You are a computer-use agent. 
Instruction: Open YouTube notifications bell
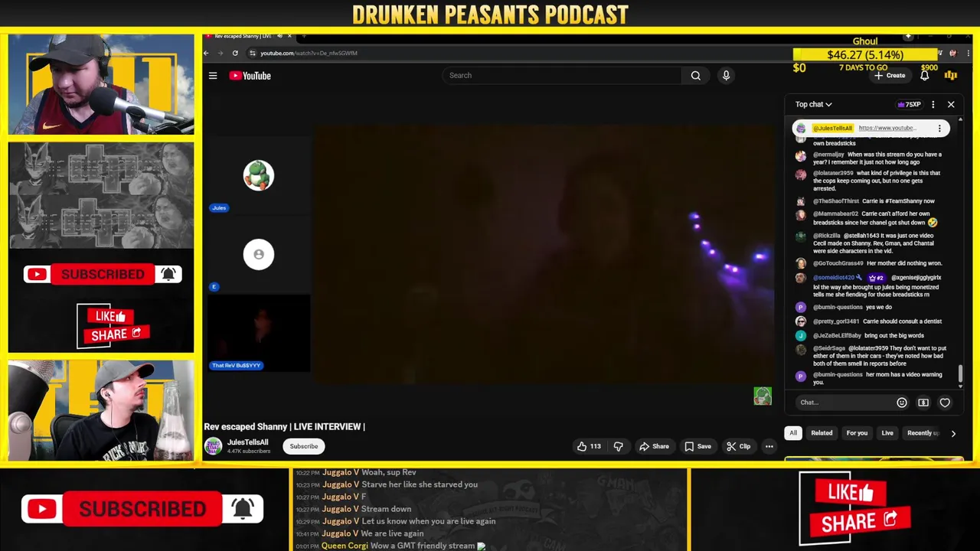[x=924, y=75]
